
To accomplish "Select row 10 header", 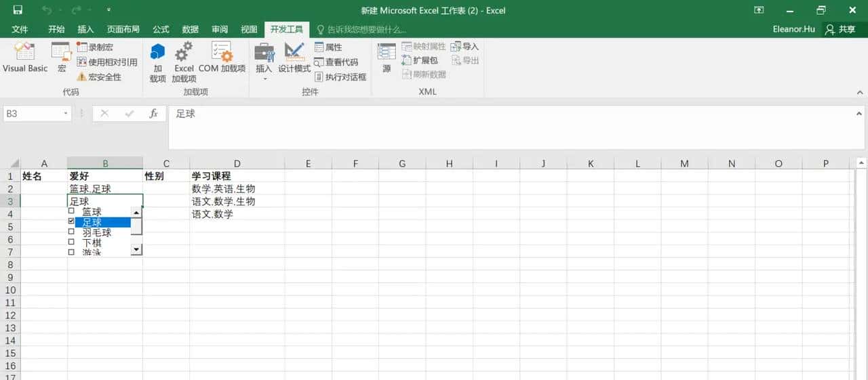I will (x=10, y=290).
